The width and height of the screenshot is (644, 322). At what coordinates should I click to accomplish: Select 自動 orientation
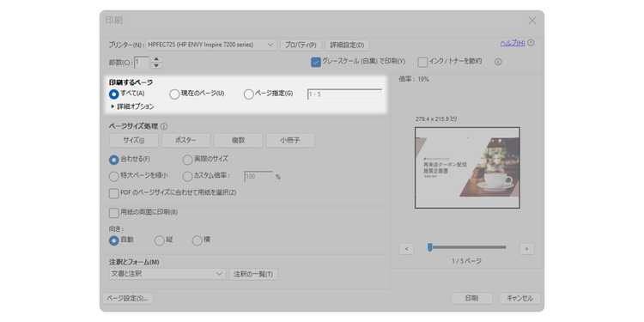pos(113,240)
